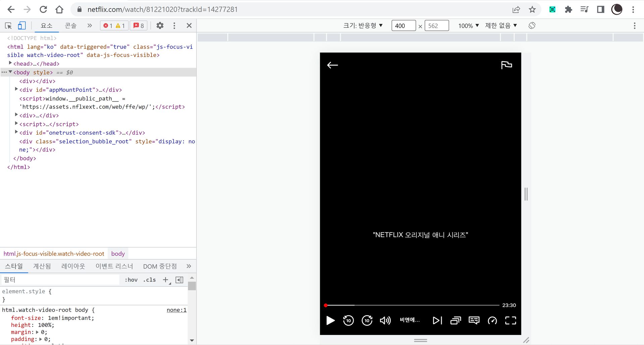Expand the appMountPoint div
The width and height of the screenshot is (644, 345).
(x=16, y=89)
